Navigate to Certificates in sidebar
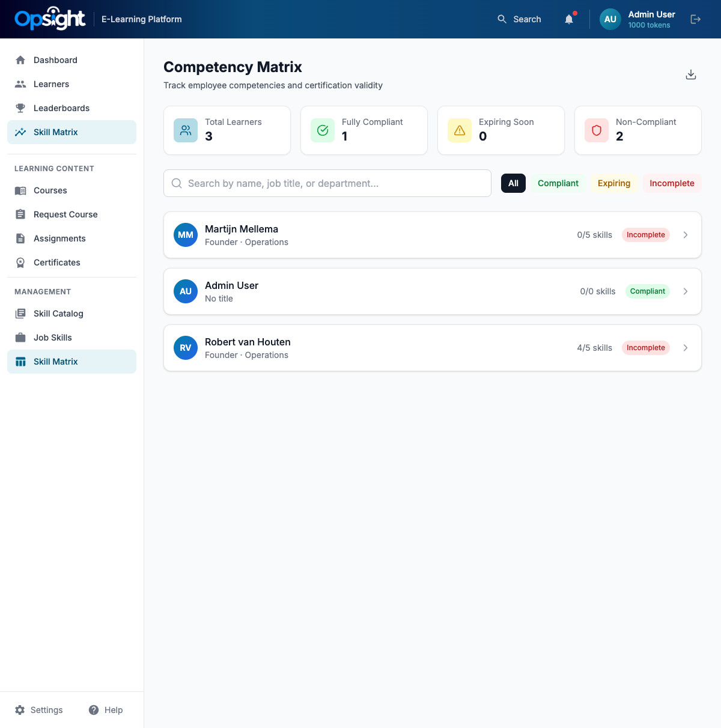This screenshot has width=721, height=728. [56, 262]
